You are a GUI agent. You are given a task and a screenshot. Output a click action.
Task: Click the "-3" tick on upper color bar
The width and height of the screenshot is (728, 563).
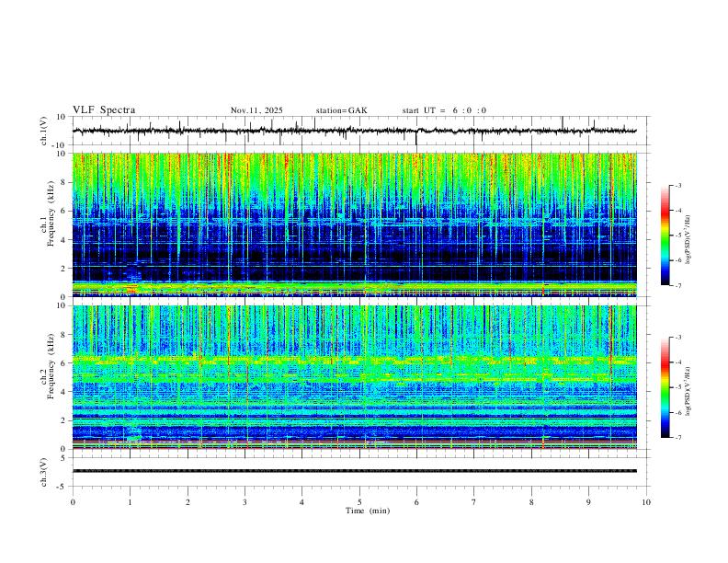[x=678, y=186]
